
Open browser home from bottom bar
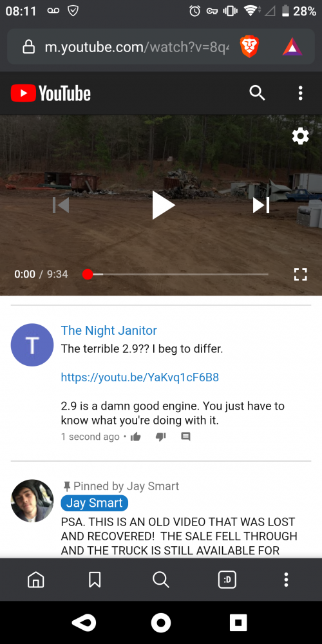click(x=35, y=580)
